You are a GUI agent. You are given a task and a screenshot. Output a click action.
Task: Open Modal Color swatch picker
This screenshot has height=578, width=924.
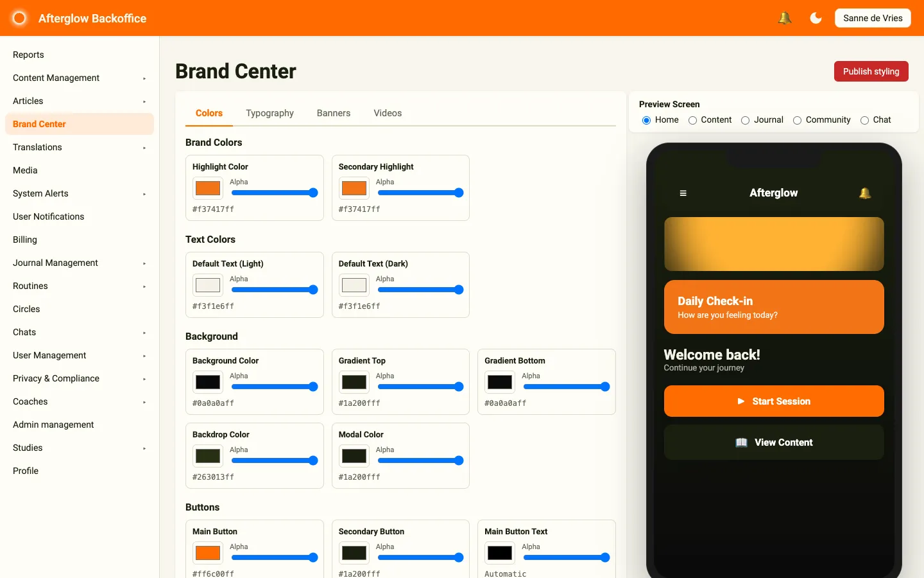tap(354, 456)
